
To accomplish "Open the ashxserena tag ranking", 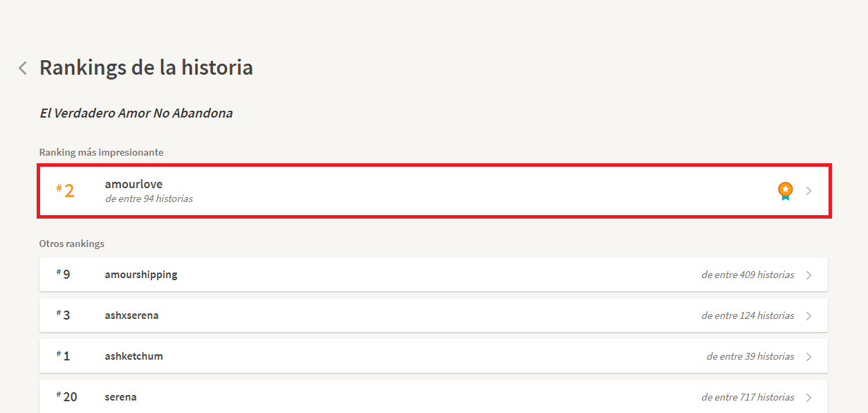I will tap(131, 315).
